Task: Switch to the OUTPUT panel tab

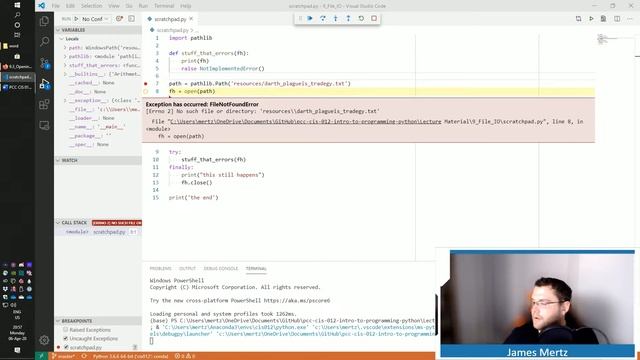Action: (x=187, y=269)
